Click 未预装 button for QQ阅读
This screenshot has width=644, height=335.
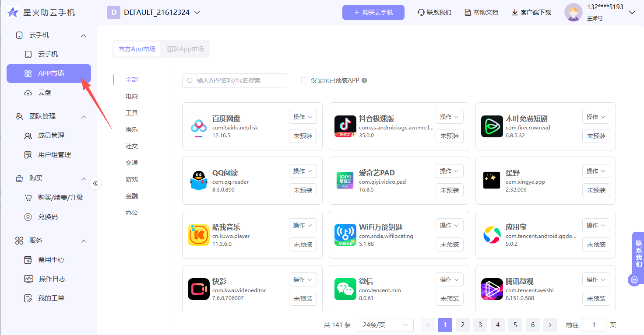click(x=303, y=190)
